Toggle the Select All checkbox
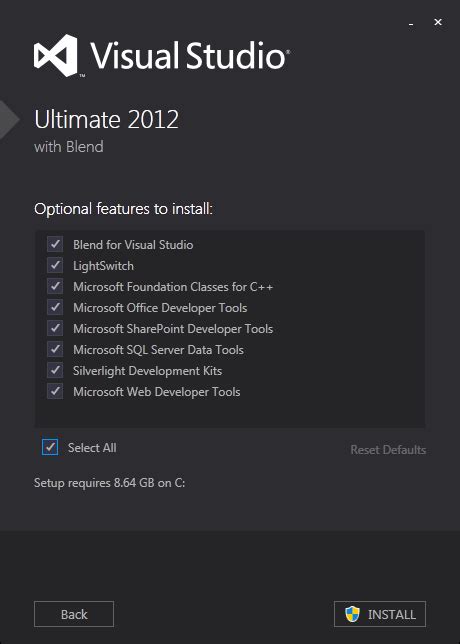 click(50, 447)
